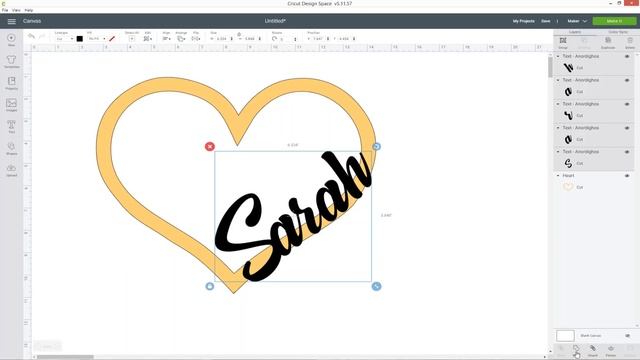The width and height of the screenshot is (640, 360).
Task: Click the Position X input field
Action: pyautogui.click(x=318, y=39)
